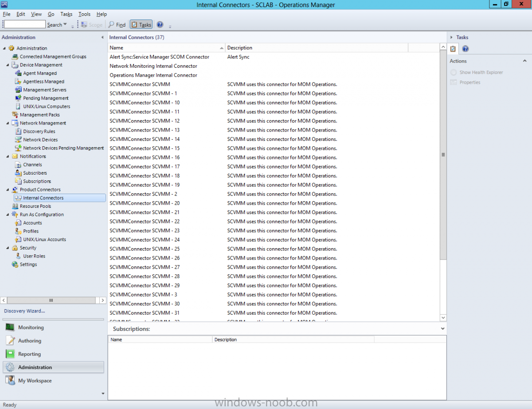The width and height of the screenshot is (532, 409).
Task: Open the Tools menu
Action: click(84, 14)
